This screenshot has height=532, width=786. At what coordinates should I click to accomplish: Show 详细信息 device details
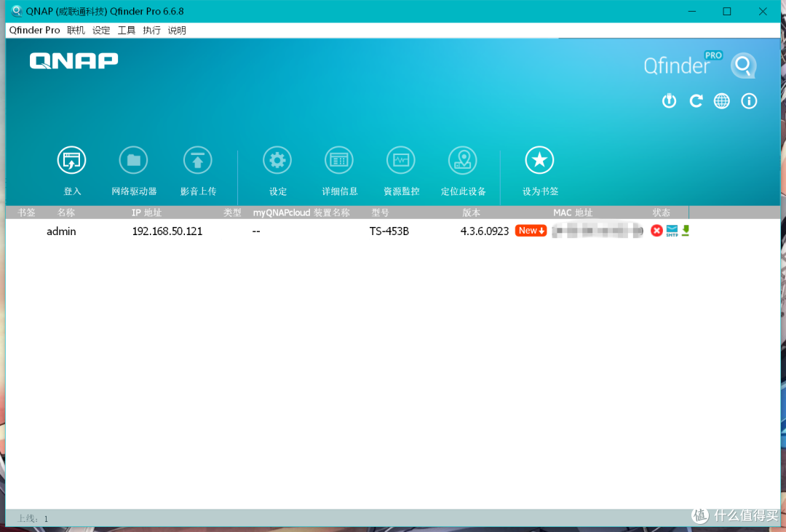pos(339,161)
